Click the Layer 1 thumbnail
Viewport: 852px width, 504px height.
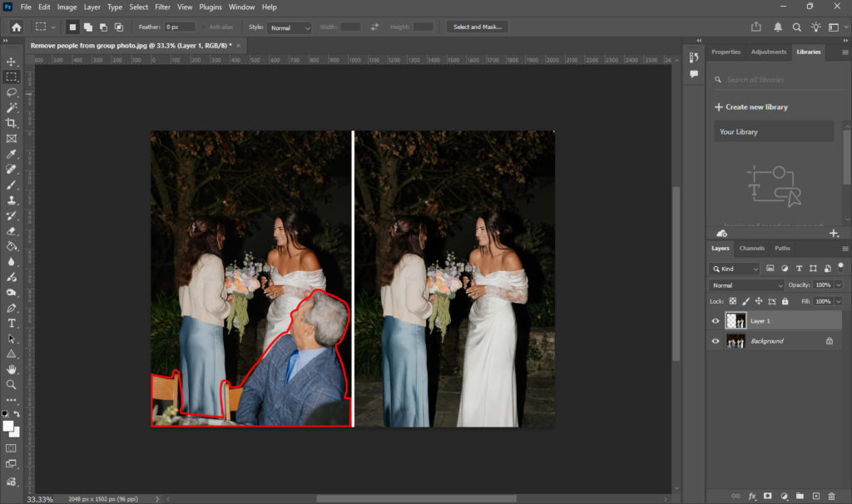point(736,320)
